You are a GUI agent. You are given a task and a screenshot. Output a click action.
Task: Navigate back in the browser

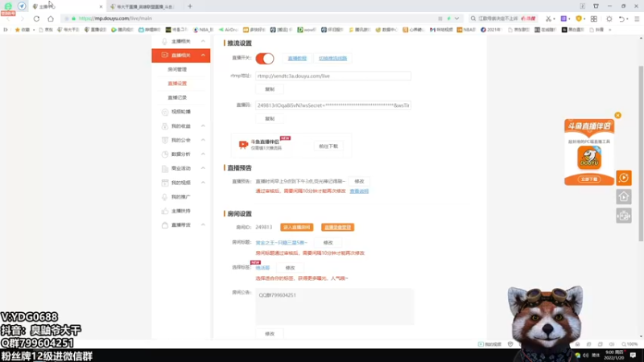[9, 19]
